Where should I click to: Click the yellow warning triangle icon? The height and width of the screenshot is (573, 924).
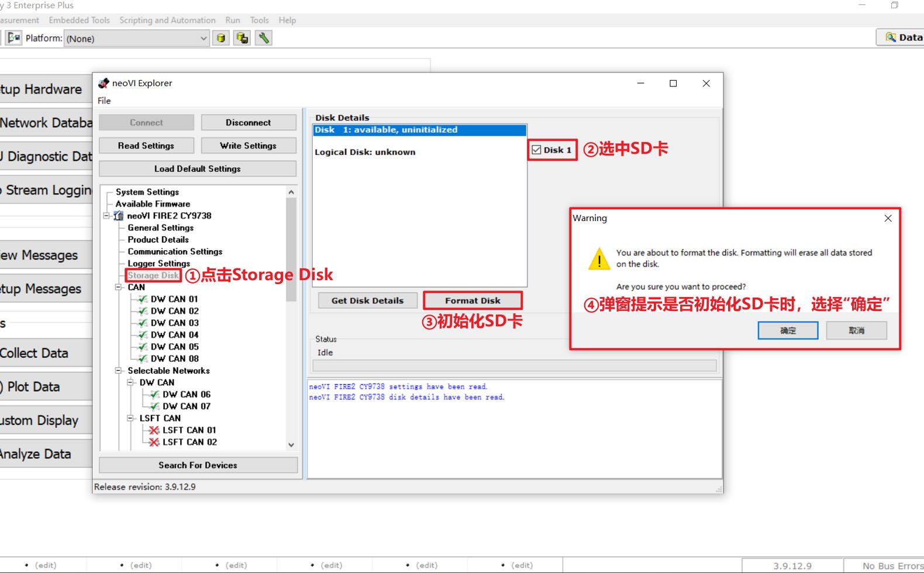[x=599, y=258]
